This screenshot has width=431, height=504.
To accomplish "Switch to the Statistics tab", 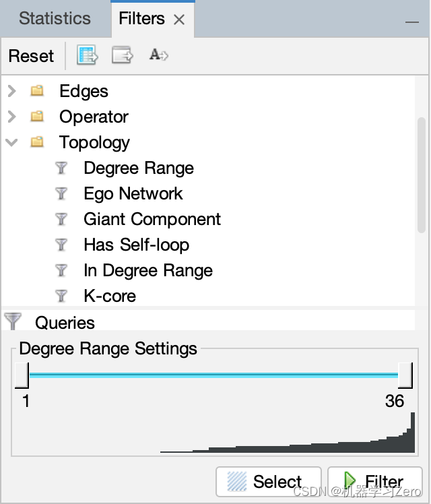I will (55, 19).
